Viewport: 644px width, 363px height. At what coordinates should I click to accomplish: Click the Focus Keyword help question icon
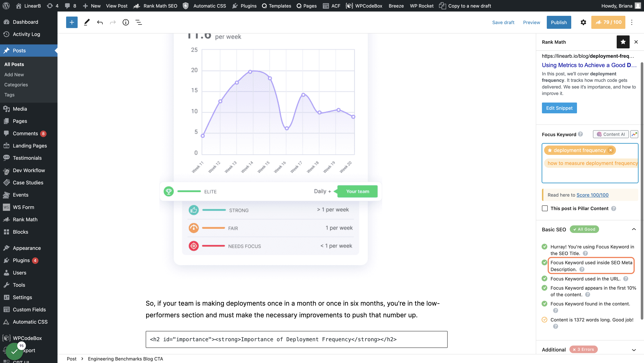(x=581, y=134)
